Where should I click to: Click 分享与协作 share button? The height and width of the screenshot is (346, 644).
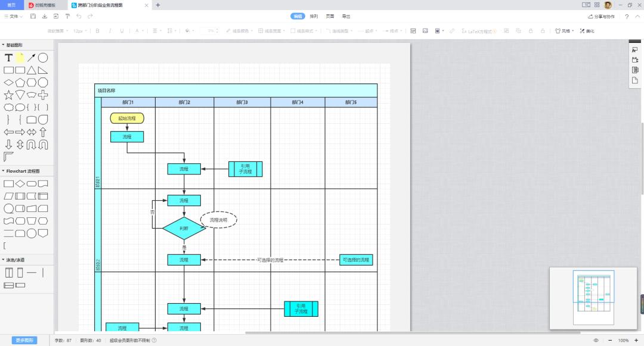[x=601, y=17]
